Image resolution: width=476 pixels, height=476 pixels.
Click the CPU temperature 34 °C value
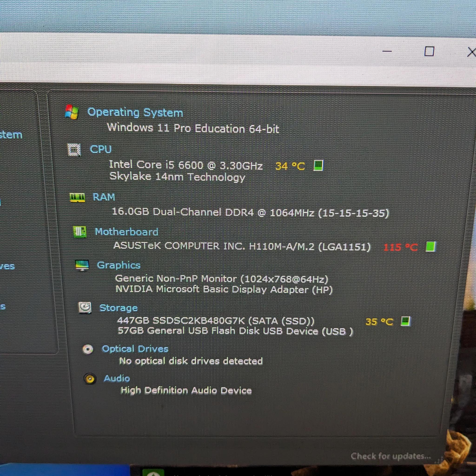click(290, 166)
